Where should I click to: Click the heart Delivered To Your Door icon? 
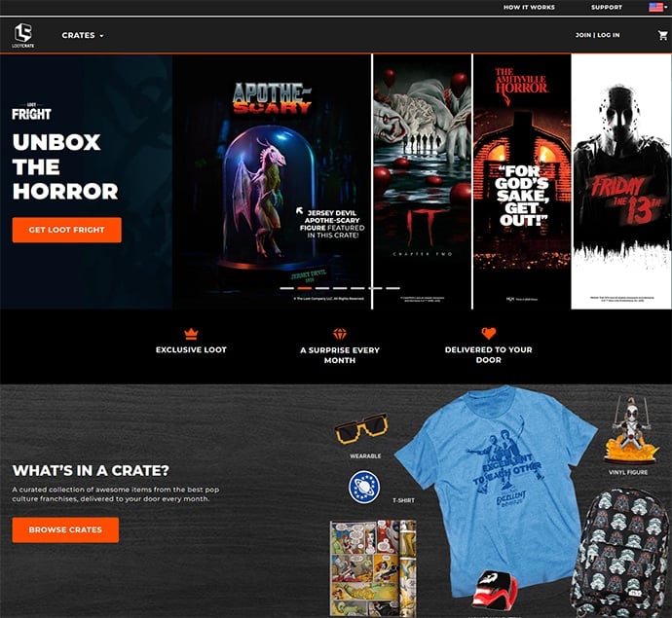click(489, 333)
